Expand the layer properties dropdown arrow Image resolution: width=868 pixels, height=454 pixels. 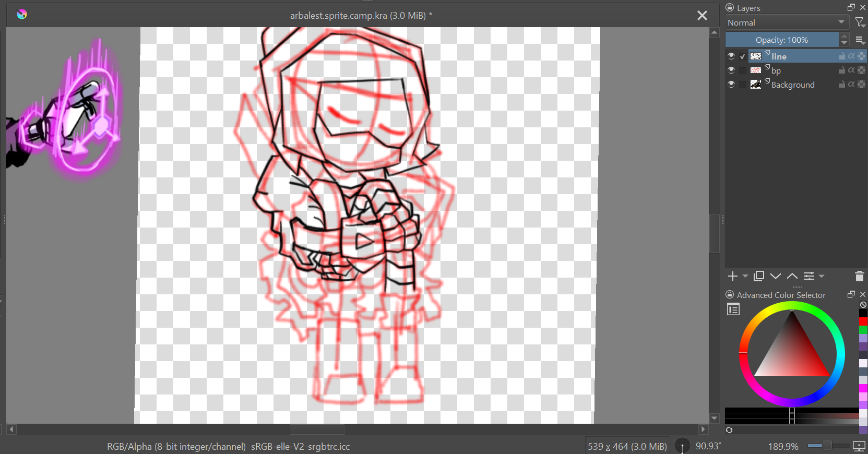822,276
